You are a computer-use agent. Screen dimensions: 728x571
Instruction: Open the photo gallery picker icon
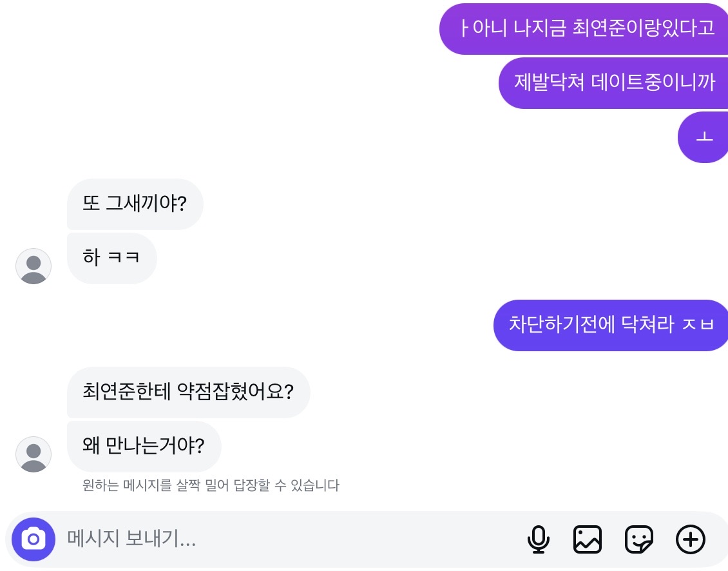pyautogui.click(x=587, y=539)
